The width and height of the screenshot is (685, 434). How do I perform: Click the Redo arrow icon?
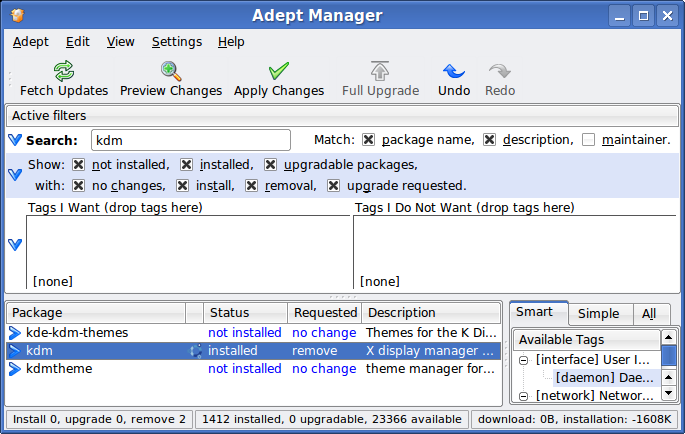[x=500, y=72]
